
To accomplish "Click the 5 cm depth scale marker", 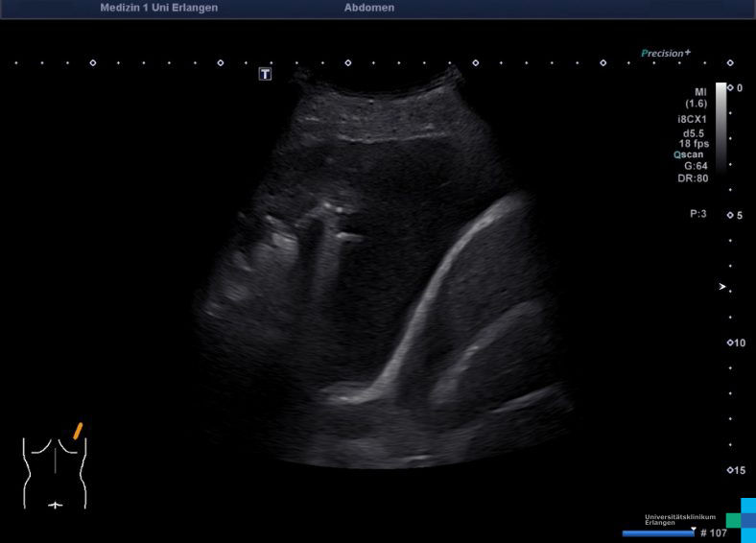I will tap(730, 215).
